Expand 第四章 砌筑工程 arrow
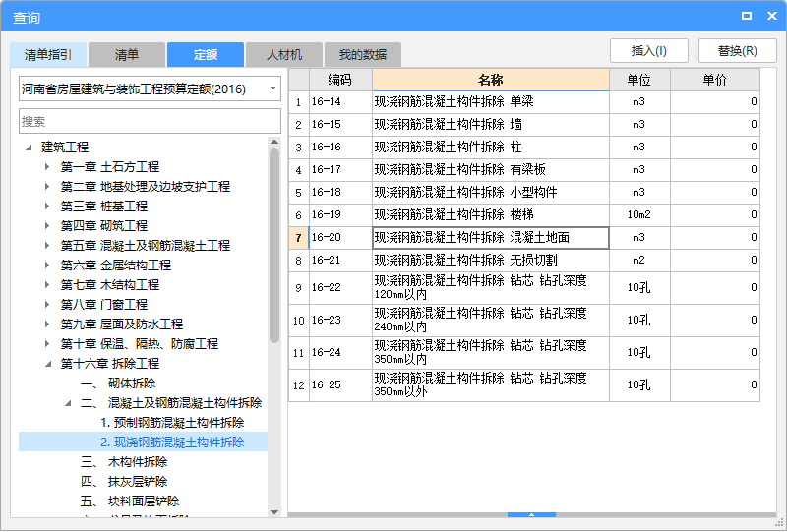Image resolution: width=787 pixels, height=532 pixels. pyautogui.click(x=47, y=225)
